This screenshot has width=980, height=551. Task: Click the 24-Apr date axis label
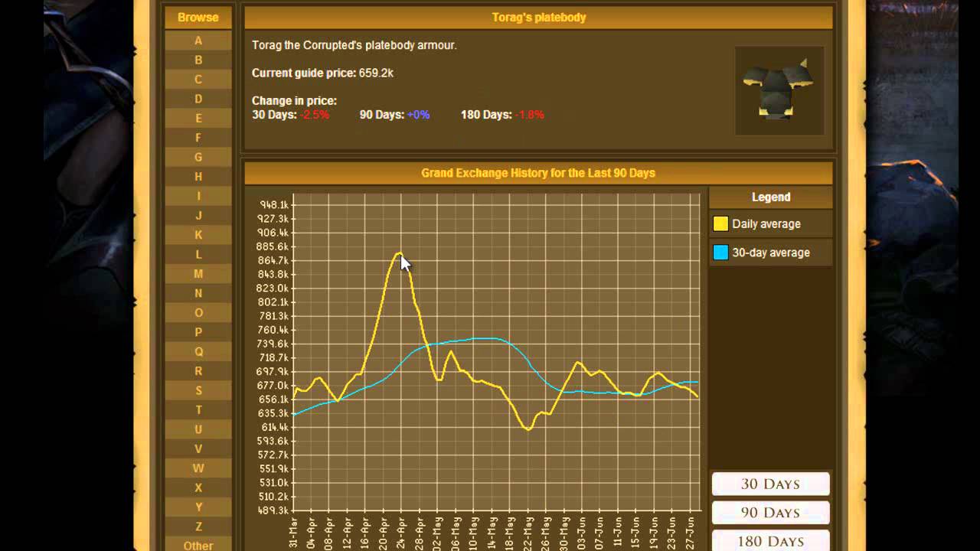click(x=402, y=533)
